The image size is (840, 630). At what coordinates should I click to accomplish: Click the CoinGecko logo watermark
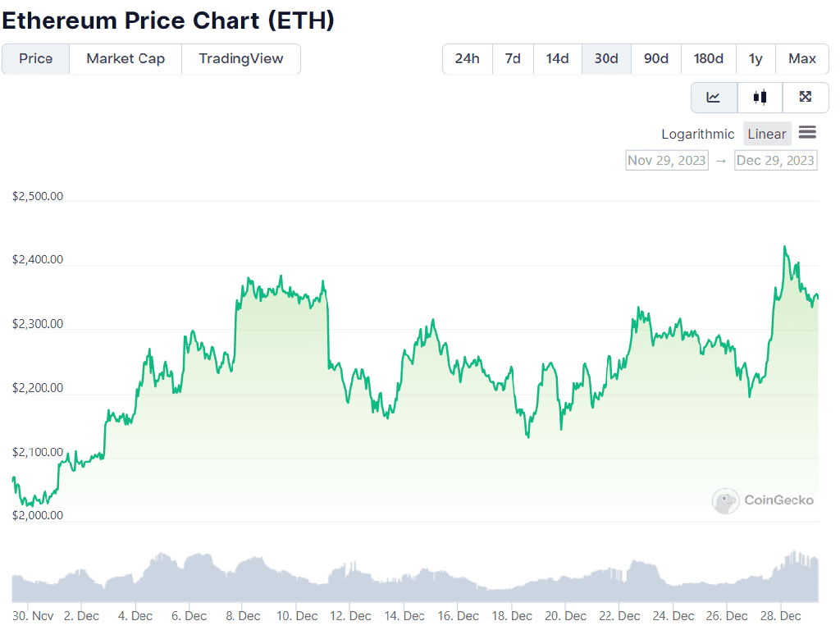(763, 500)
